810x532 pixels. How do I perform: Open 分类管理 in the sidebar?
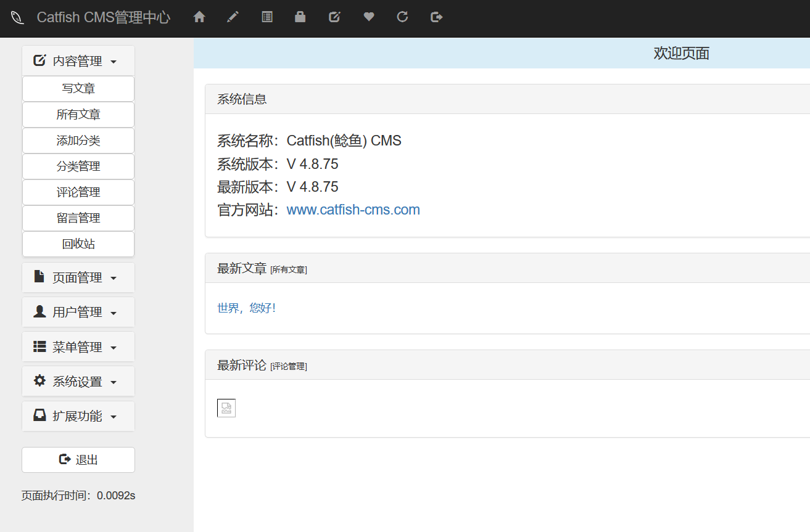click(x=78, y=166)
